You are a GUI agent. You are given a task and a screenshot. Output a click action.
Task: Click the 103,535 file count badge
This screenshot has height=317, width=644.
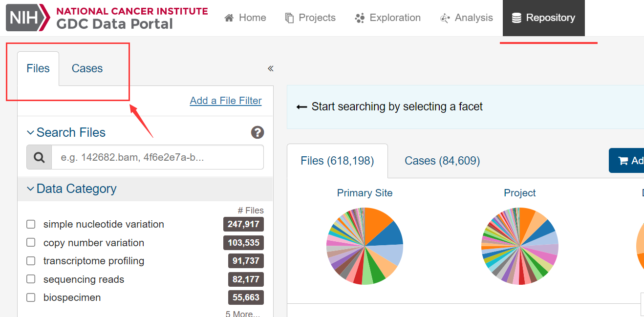point(243,243)
